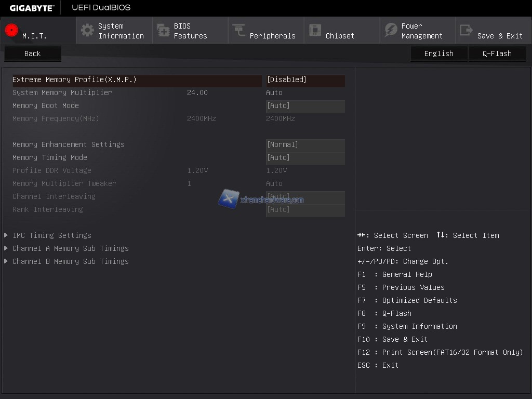Expand IMC Timing Settings submenu

[x=52, y=235]
